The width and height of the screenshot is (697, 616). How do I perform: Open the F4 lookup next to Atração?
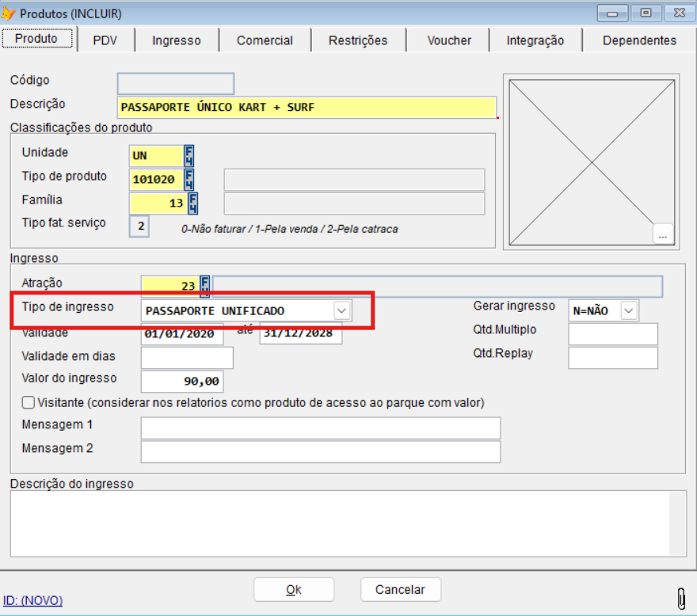click(204, 285)
